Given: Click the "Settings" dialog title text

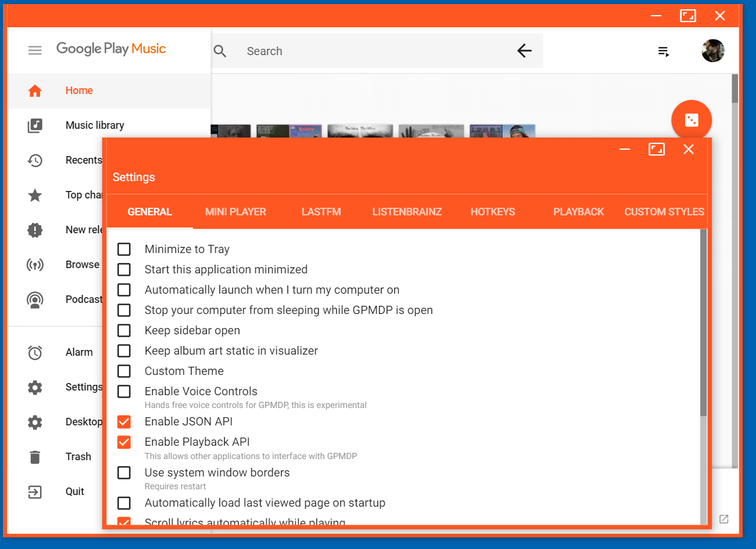Looking at the screenshot, I should [x=134, y=177].
